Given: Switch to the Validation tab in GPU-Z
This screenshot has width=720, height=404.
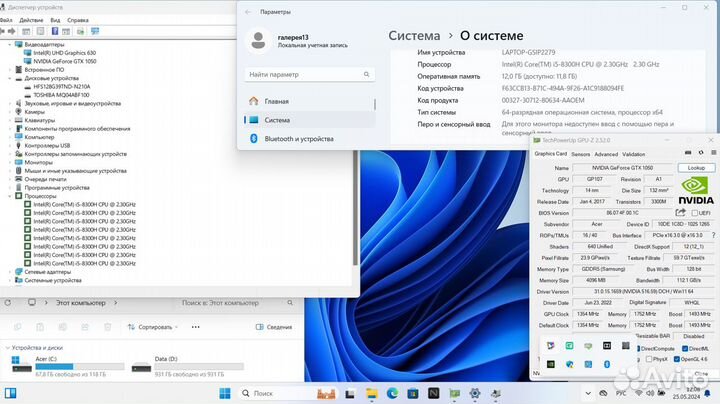Looking at the screenshot, I should [x=634, y=154].
